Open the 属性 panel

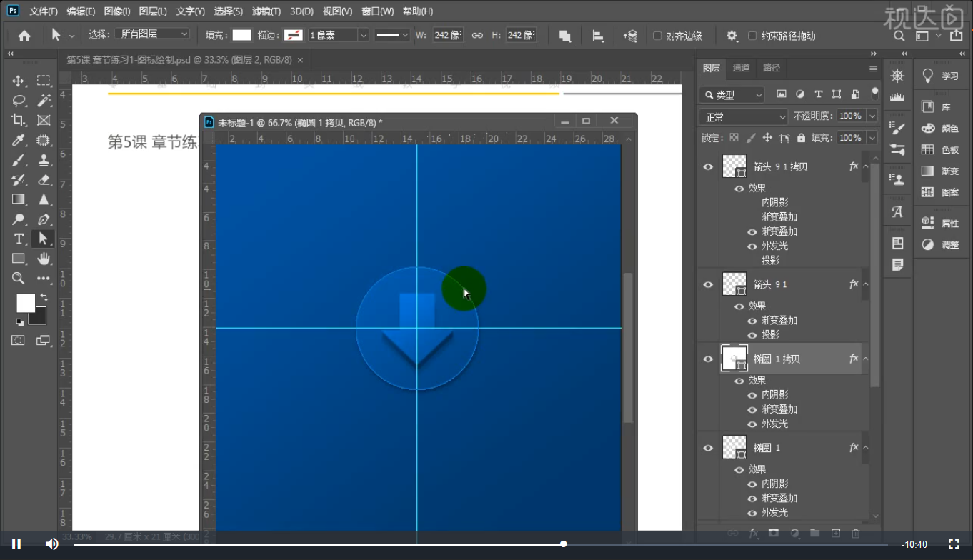942,223
